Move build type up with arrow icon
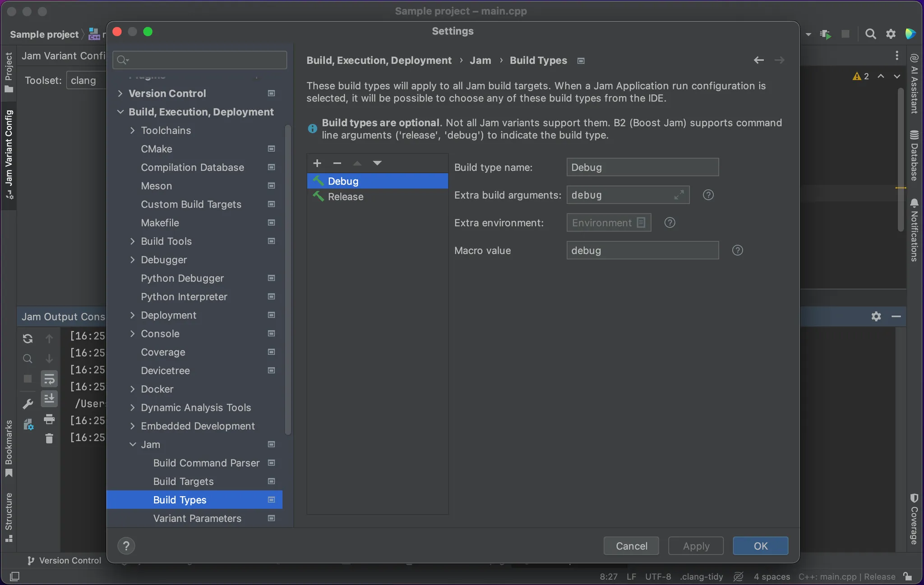Screen dimensions: 924x585 357,163
